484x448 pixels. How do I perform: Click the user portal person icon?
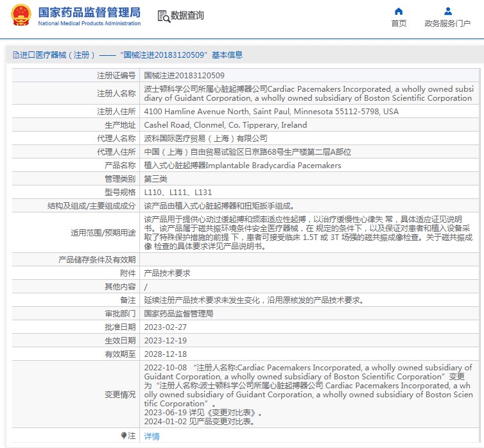[448, 12]
